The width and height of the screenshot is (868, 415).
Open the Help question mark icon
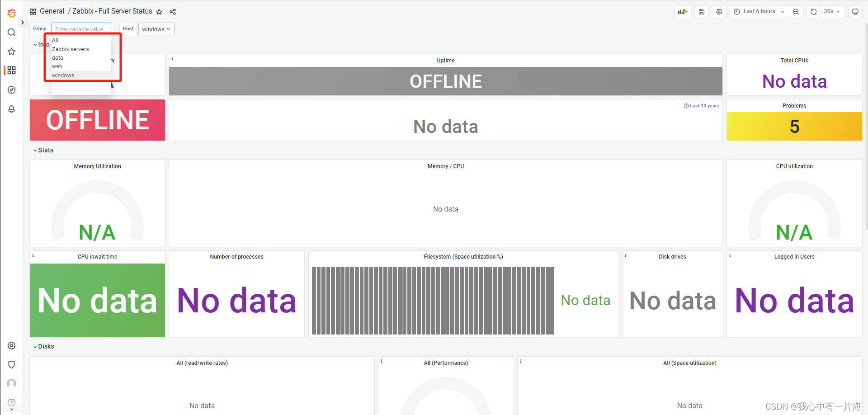[x=12, y=402]
